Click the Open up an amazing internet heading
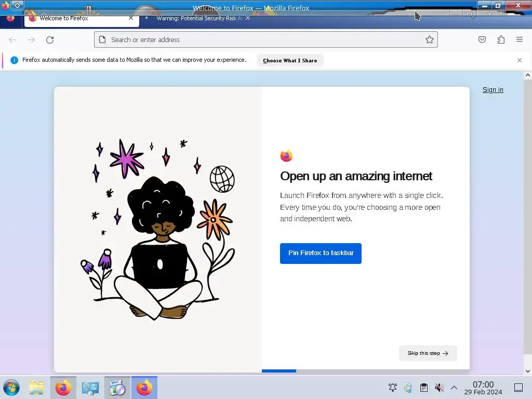 356,176
